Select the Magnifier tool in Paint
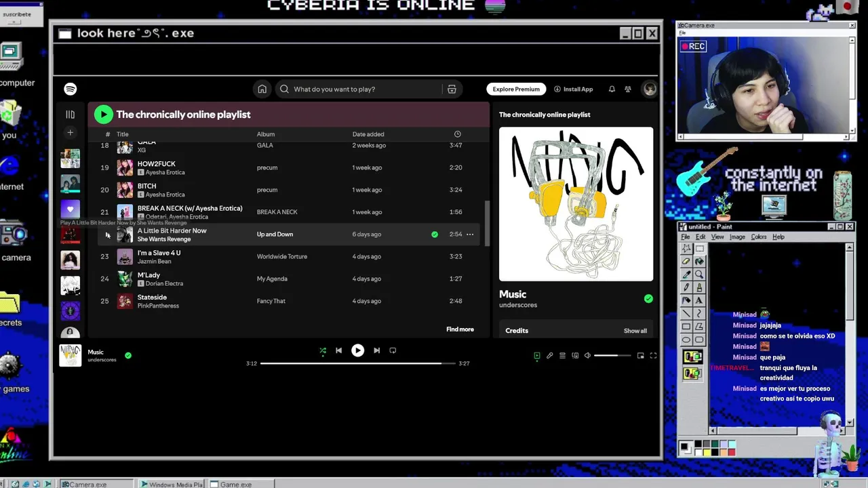Screen dimensions: 868x488 [699, 274]
